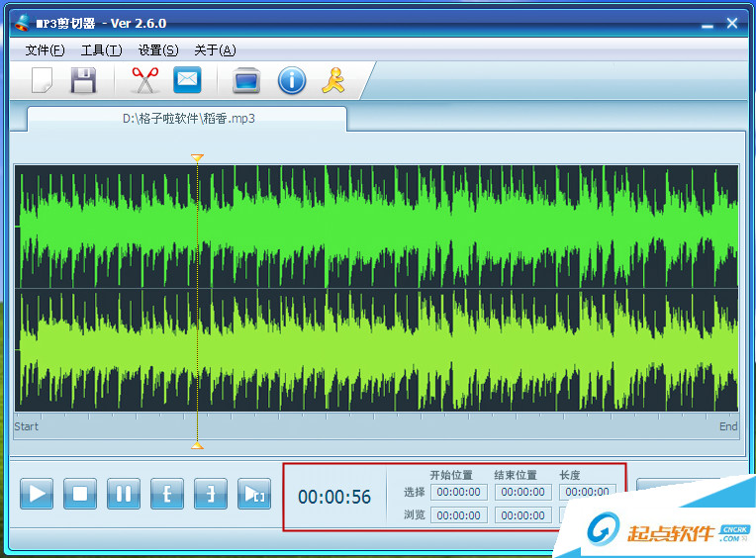
Task: Open the blue info icon
Action: coord(292,80)
